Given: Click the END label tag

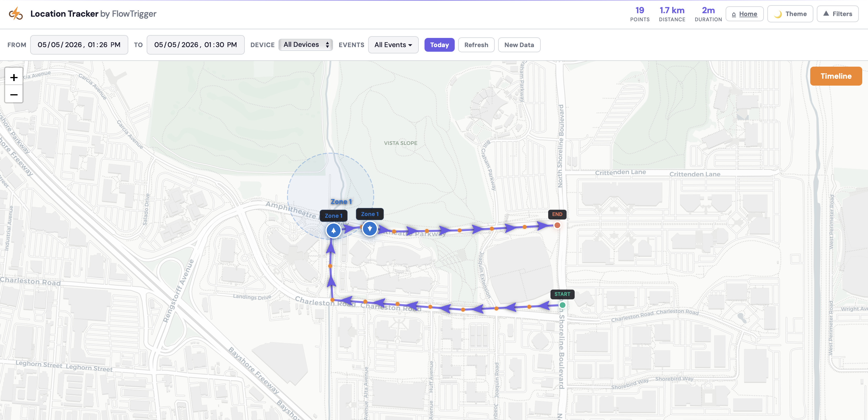Looking at the screenshot, I should coord(557,214).
